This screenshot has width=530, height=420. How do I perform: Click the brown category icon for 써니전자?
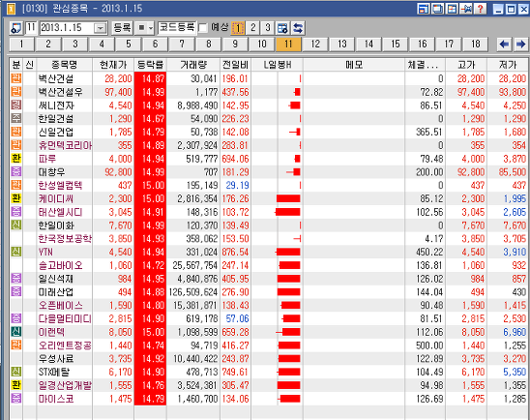tap(16, 105)
